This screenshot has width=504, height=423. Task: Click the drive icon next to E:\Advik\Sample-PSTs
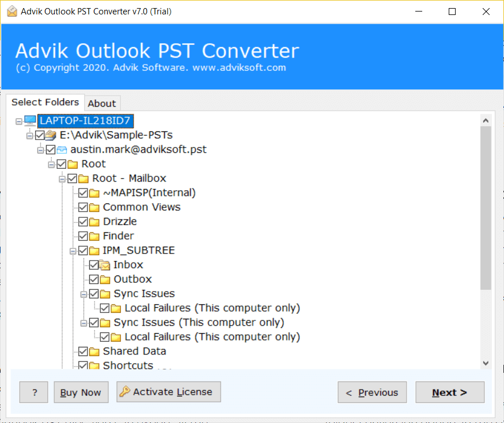point(50,134)
